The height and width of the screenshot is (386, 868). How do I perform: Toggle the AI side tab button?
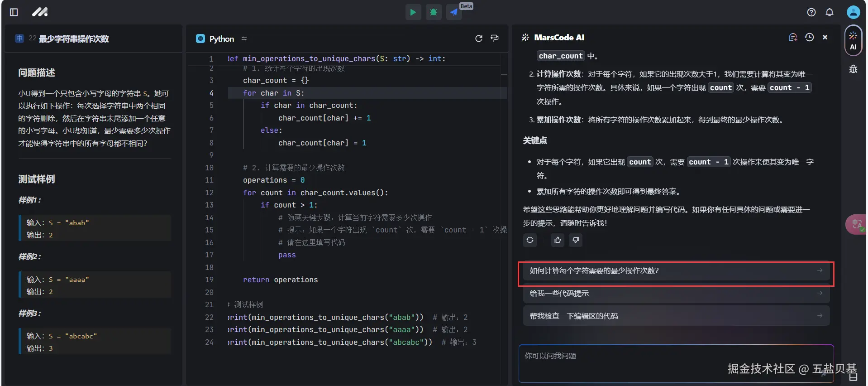[x=853, y=40]
